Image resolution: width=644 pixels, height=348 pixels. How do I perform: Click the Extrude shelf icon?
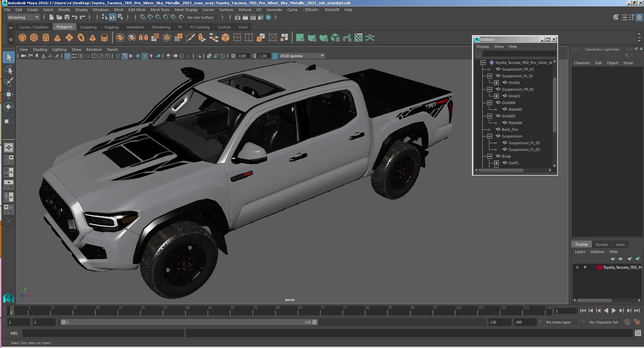point(202,38)
